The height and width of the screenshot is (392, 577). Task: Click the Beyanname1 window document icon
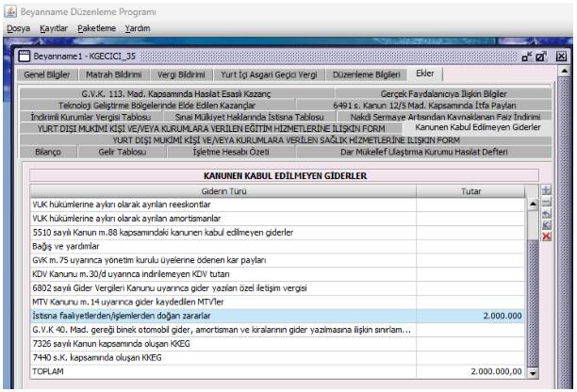point(23,57)
